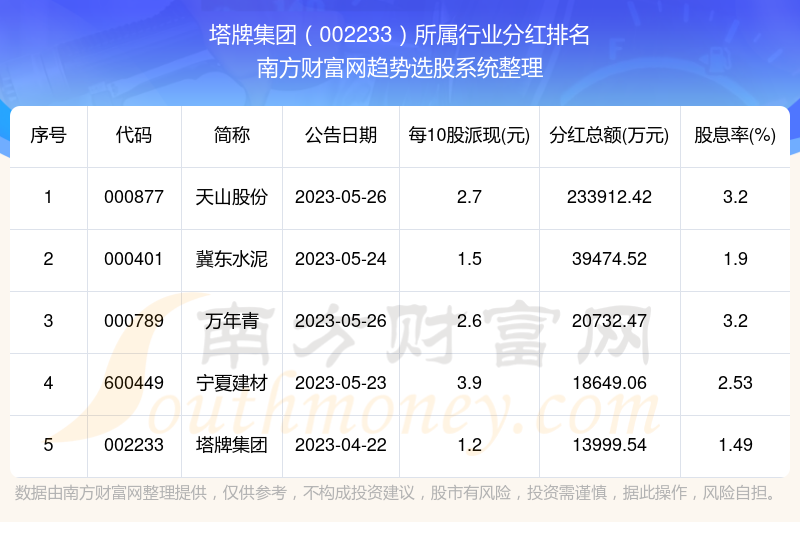This screenshot has height=544, width=800.
Task: Click payout value 2.6
Action: point(469,321)
